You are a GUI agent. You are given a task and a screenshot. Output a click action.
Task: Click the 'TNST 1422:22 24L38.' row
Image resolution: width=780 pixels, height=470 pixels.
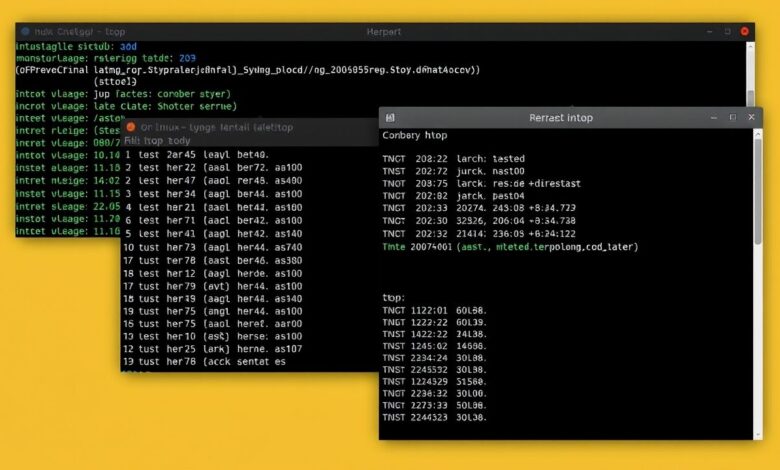pos(434,334)
